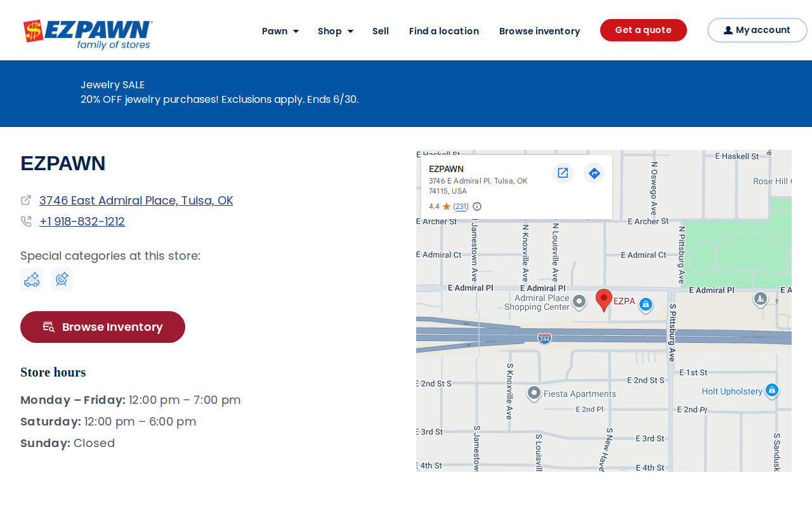
Task: Call the +1 918-832-1212 phone link
Action: (x=82, y=222)
